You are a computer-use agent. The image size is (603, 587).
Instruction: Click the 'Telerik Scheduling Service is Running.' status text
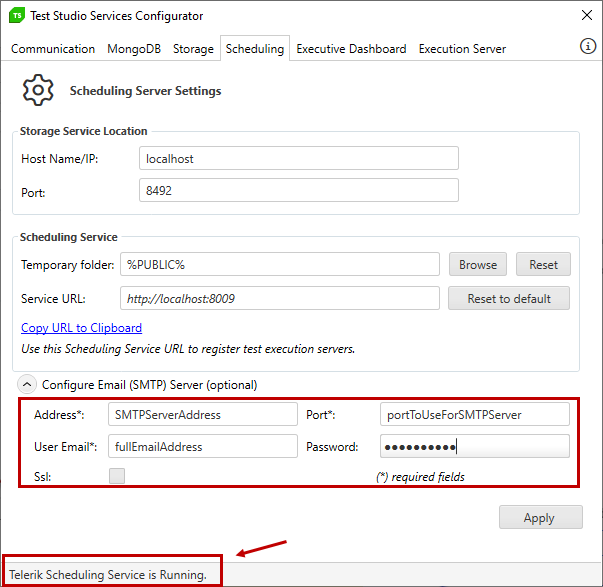(x=108, y=575)
